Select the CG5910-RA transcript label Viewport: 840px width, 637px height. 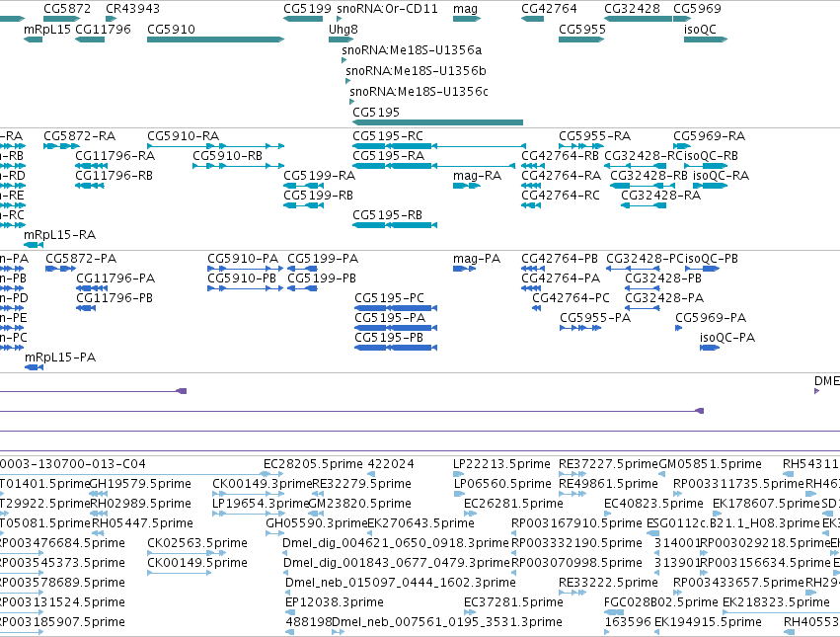pyautogui.click(x=184, y=136)
